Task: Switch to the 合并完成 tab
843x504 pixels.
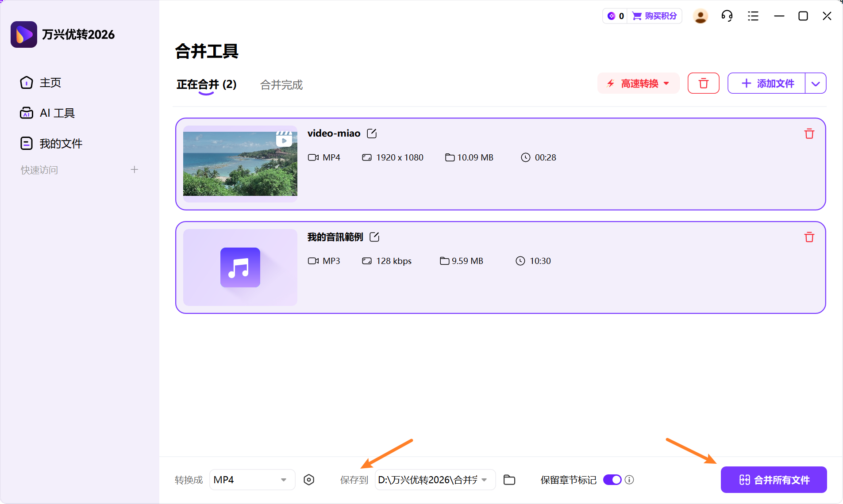Action: [281, 85]
